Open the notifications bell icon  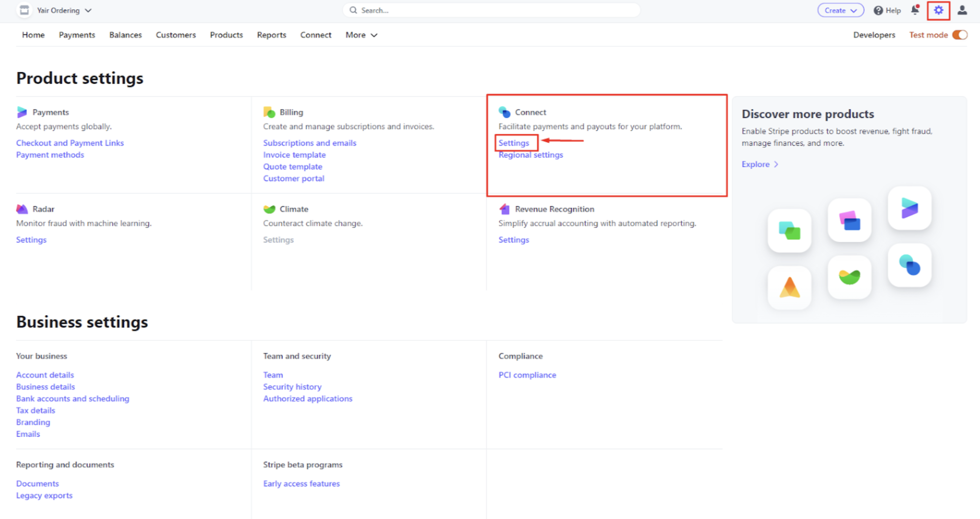click(915, 10)
